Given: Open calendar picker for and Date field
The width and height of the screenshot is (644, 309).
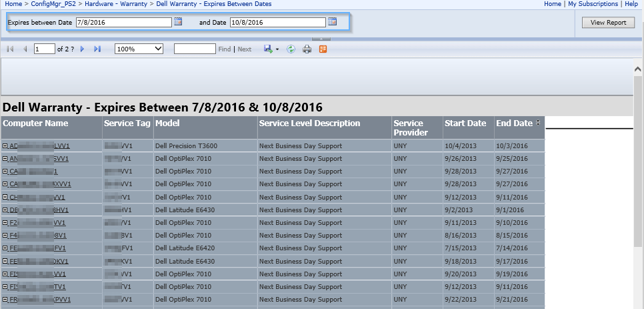Looking at the screenshot, I should pyautogui.click(x=332, y=21).
